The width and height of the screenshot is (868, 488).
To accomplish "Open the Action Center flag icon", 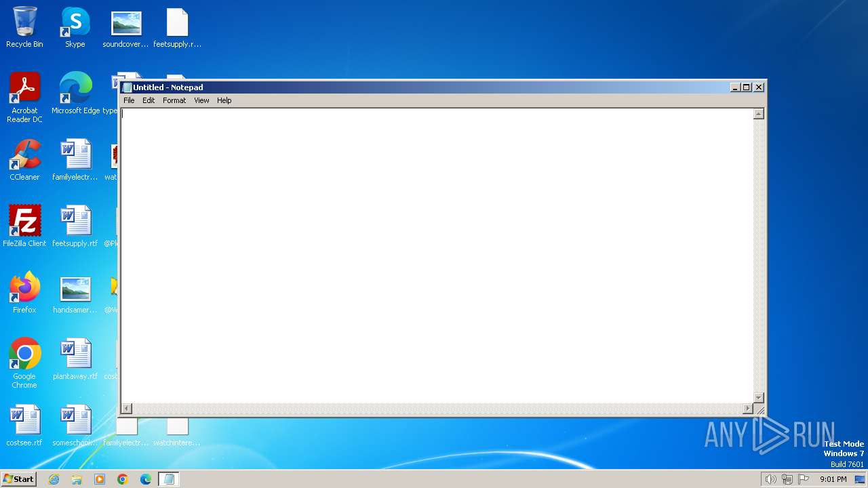I will tap(804, 479).
